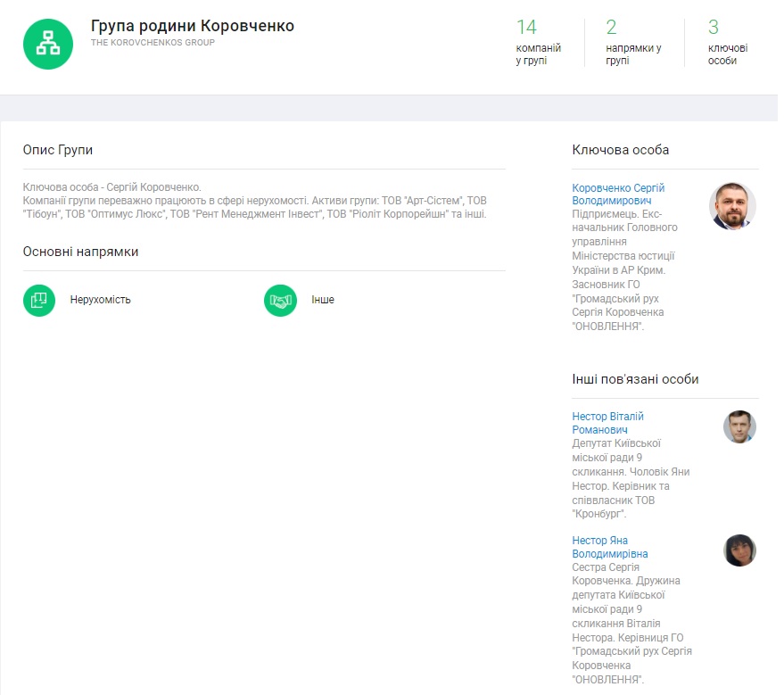Screen dimensions: 784x695
Task: Click Віталій Нестор's profile photo
Action: pos(739,427)
